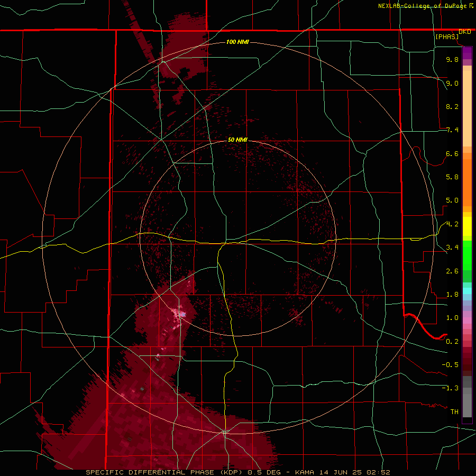Click the 5.8 value on color scale
Viewport: 476px width, 476px height.
(x=452, y=177)
